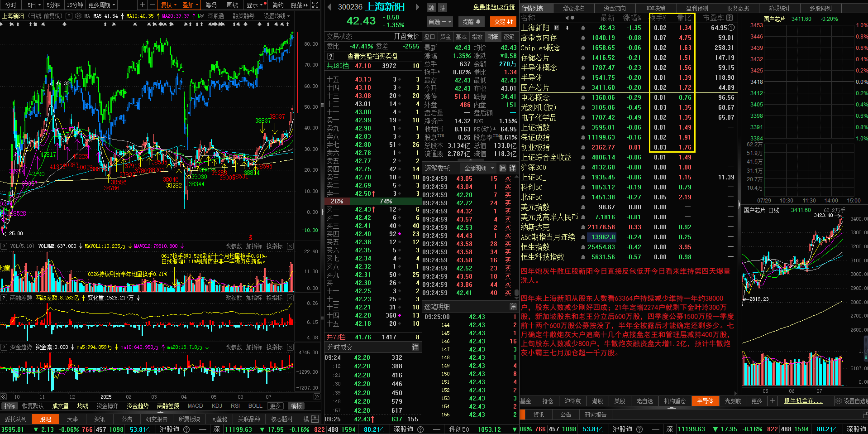This screenshot has height=434, width=868.
Task: Click 查看完整档买卖盘 link
Action: (x=372, y=57)
